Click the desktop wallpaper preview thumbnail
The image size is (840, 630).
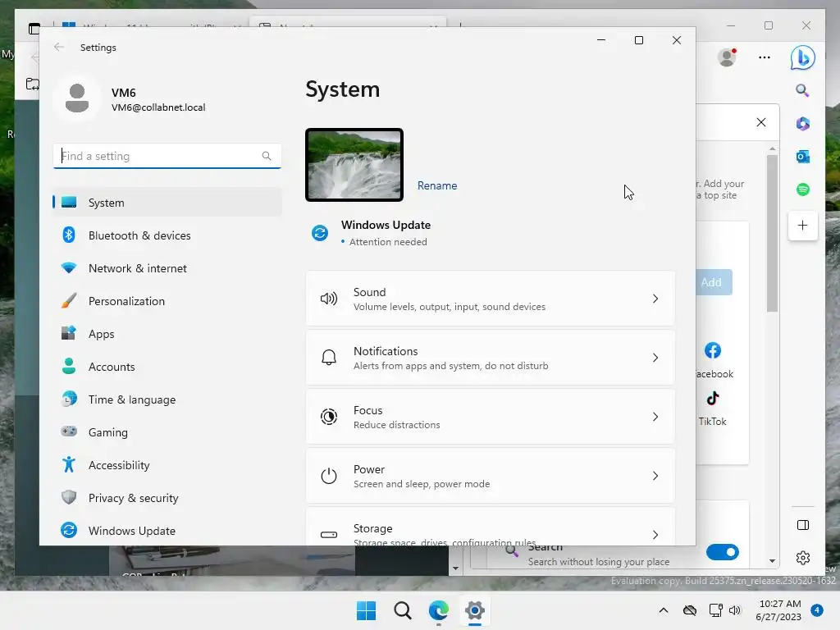pyautogui.click(x=354, y=165)
